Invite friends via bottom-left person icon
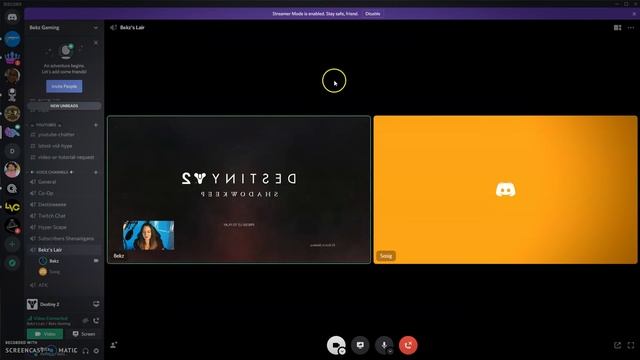 point(114,345)
